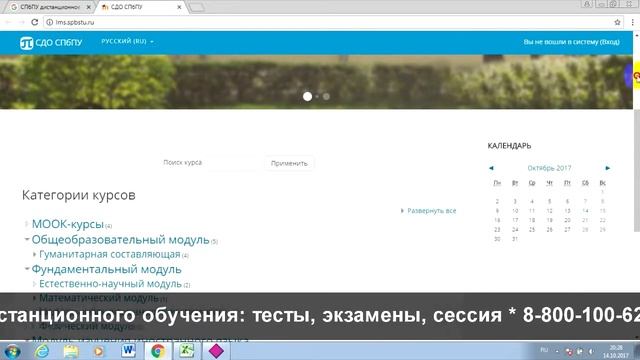
Task: Open Гуманитарная составляющая subcategory
Action: (x=110, y=254)
